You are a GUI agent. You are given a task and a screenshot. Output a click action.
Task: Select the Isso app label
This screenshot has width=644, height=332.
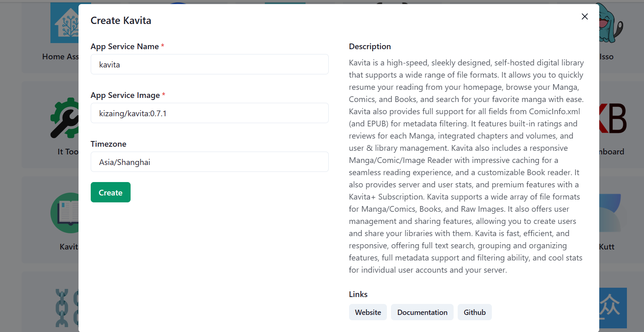606,57
